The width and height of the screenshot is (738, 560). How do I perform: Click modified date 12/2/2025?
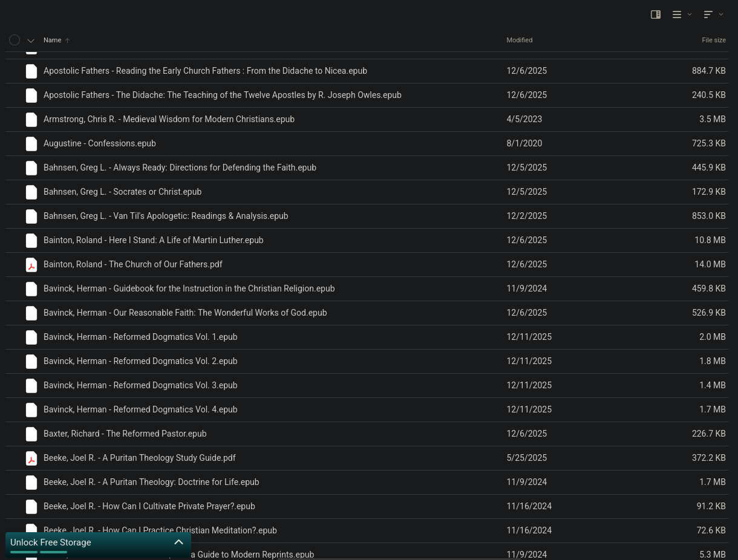pyautogui.click(x=527, y=216)
